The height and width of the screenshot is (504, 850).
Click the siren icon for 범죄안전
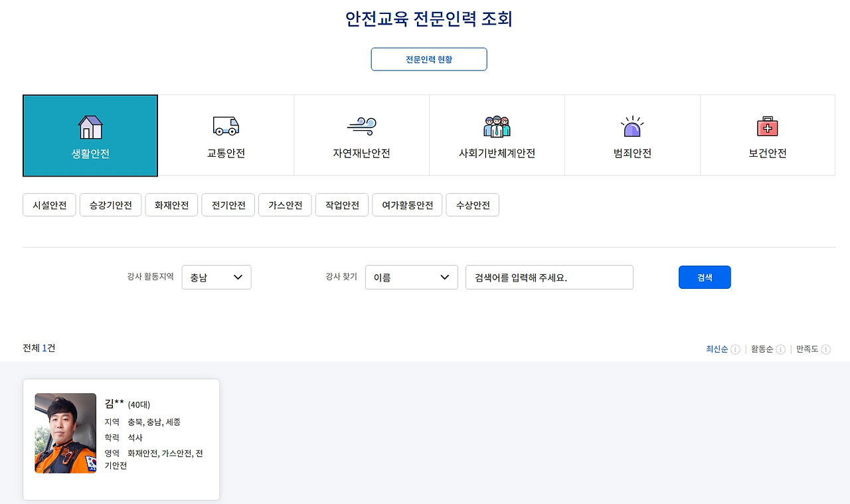[x=632, y=126]
